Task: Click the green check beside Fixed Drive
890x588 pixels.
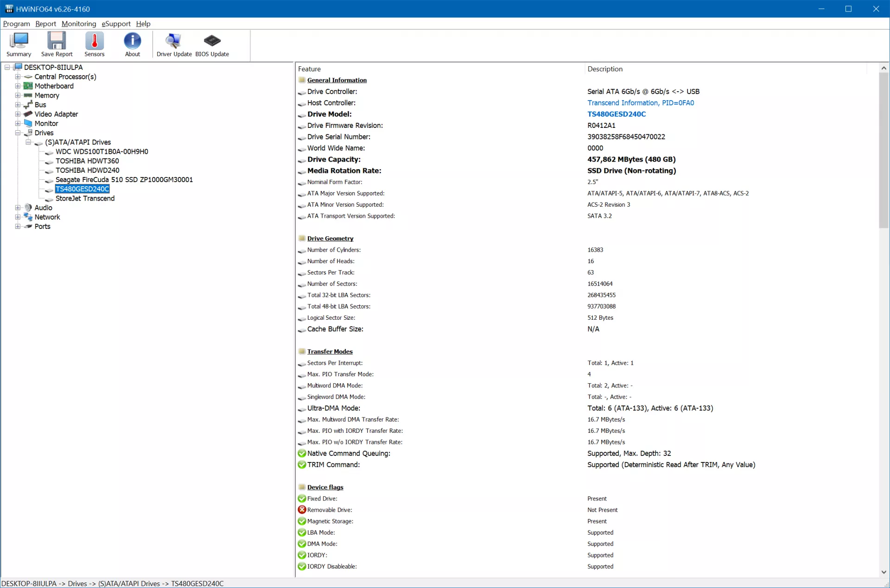Action: [x=302, y=499]
